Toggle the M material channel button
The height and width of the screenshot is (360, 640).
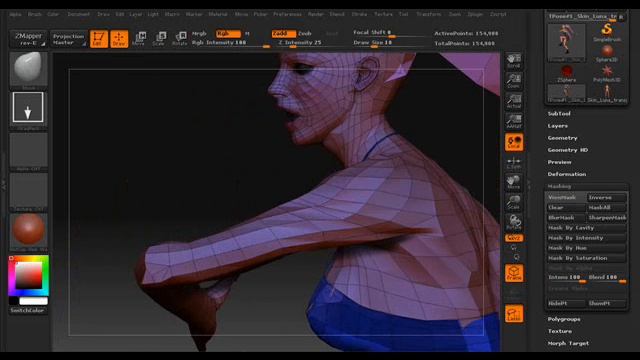pyautogui.click(x=247, y=33)
